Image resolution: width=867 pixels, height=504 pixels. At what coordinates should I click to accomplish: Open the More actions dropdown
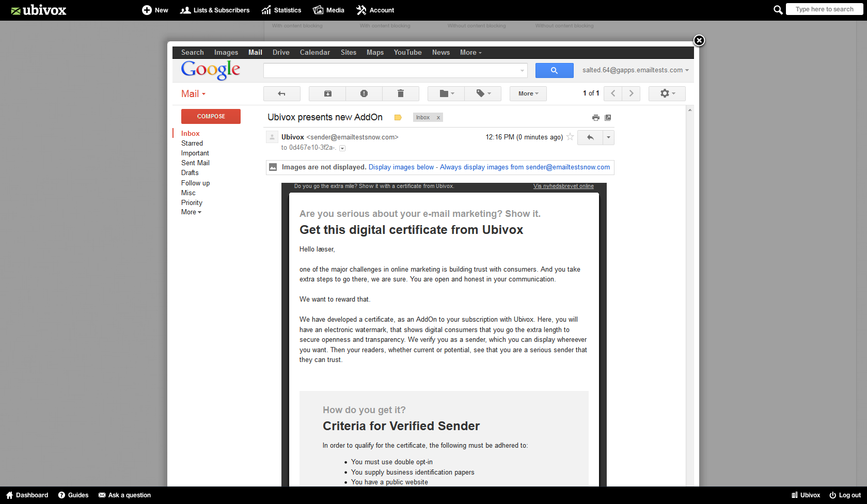528,93
